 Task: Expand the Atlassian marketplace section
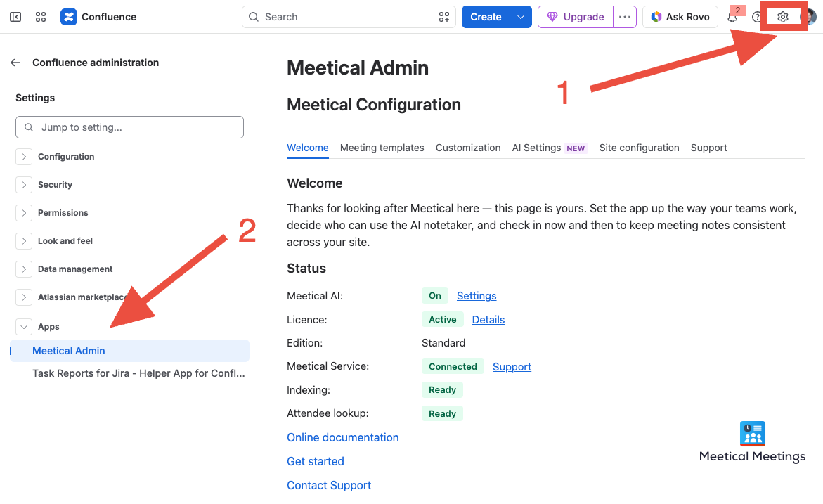[x=24, y=297]
